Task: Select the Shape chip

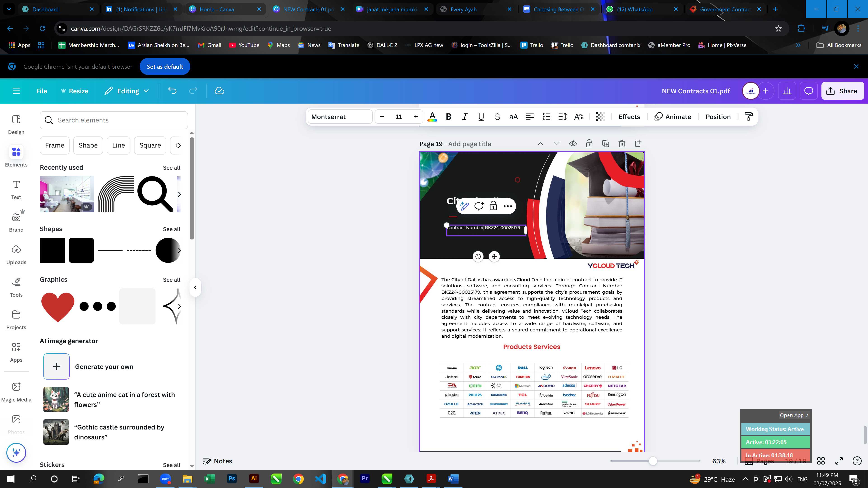Action: 88,145
